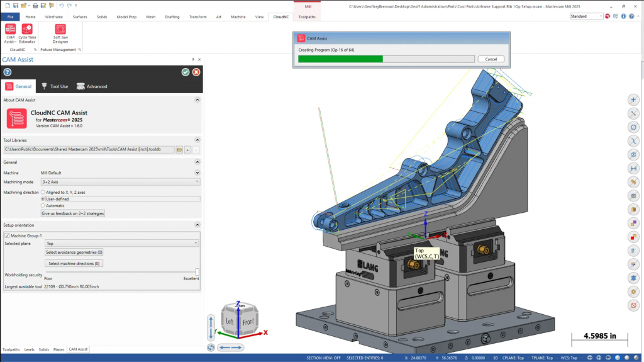The height and width of the screenshot is (362, 644).
Task: Switch to the Wireframe ribbon tab
Action: point(54,17)
